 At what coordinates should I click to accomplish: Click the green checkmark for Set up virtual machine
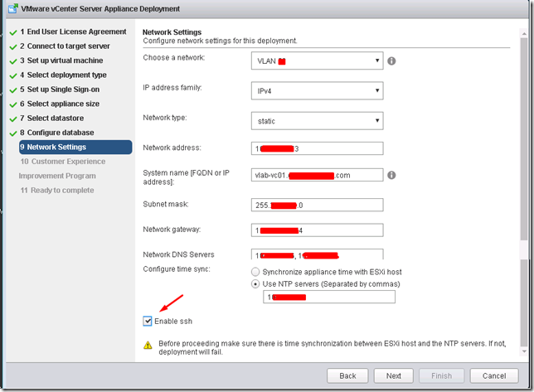pyautogui.click(x=13, y=61)
